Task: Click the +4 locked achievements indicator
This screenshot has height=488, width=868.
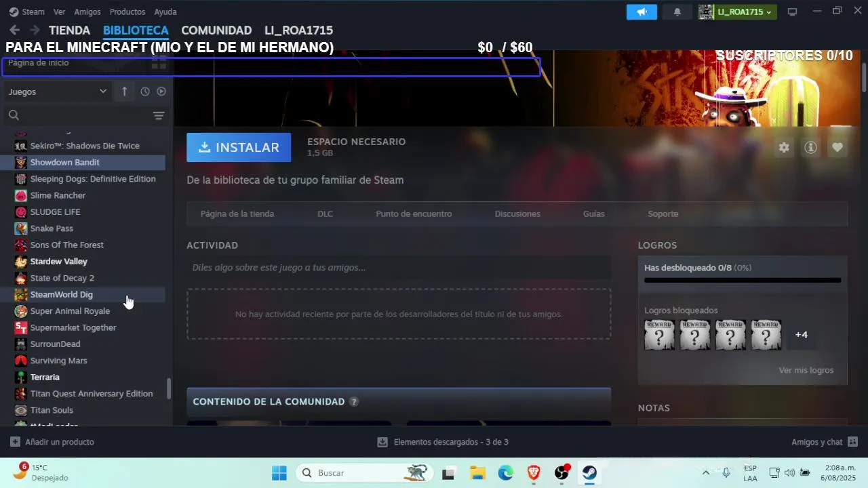Action: click(802, 335)
